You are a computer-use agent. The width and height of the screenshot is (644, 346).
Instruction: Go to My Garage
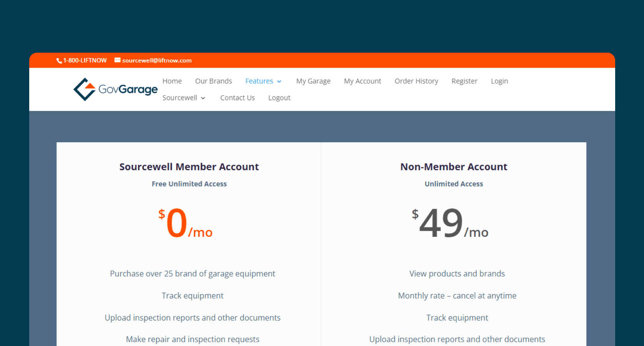313,81
